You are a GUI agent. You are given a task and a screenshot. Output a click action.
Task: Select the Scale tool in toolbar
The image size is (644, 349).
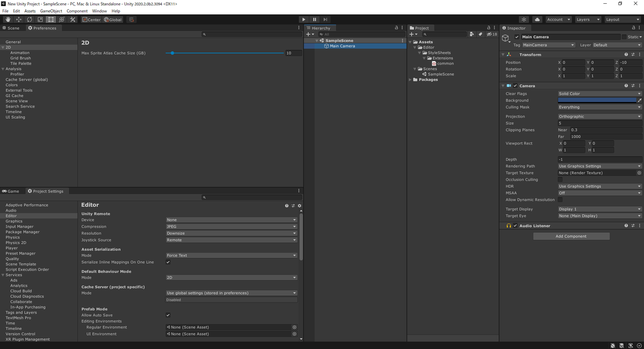point(40,19)
